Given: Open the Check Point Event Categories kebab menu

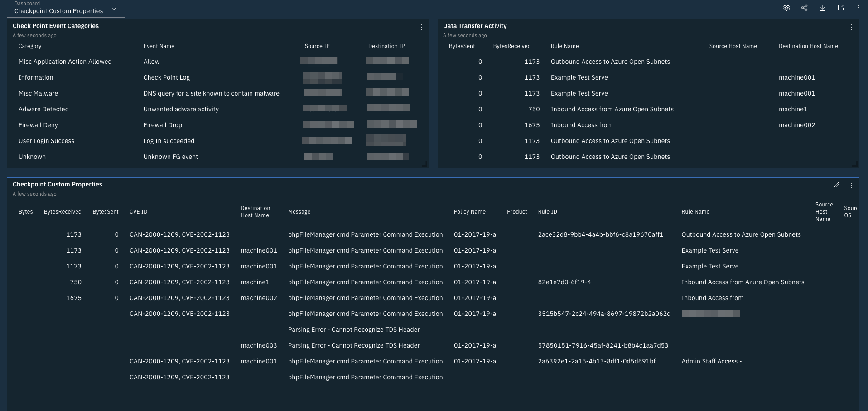Looking at the screenshot, I should (x=421, y=27).
